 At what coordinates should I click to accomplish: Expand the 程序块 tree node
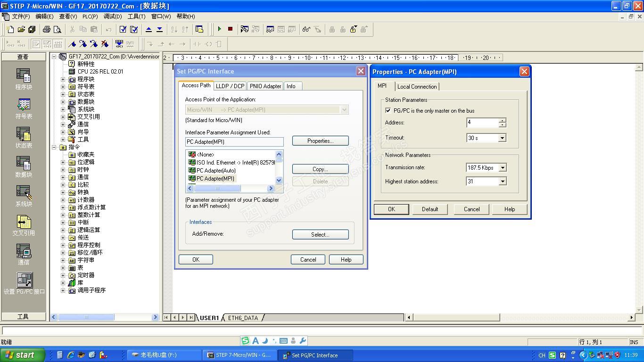click(x=63, y=79)
